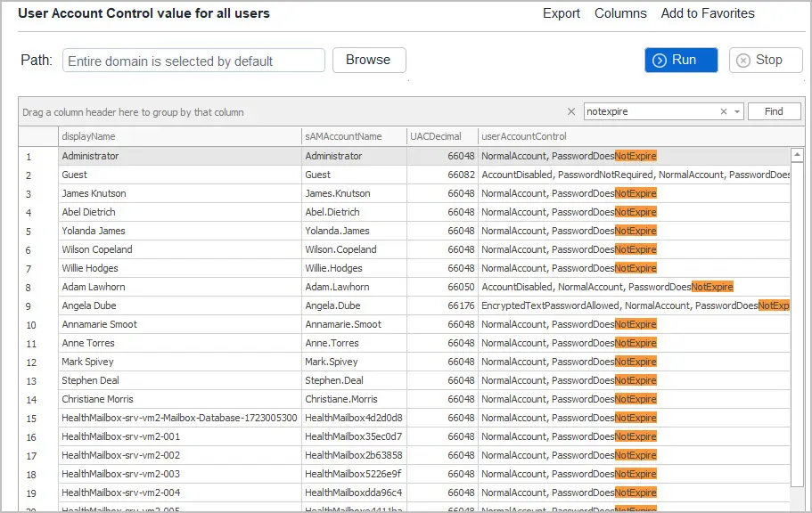
Task: Click row number 19 header
Action: point(38,493)
